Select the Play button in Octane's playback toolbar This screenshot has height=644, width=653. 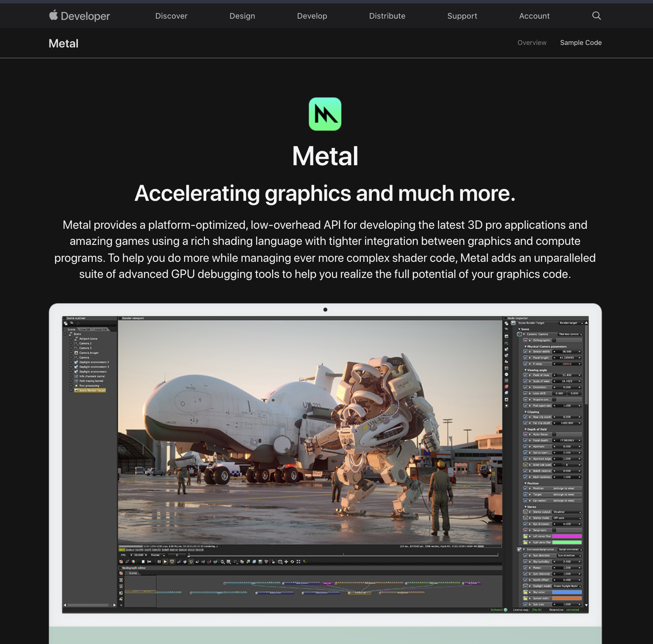(165, 561)
